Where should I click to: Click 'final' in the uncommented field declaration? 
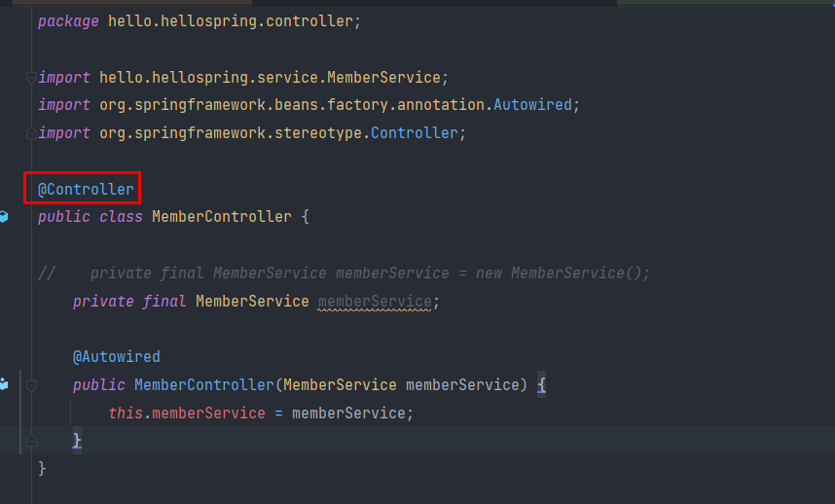(164, 302)
